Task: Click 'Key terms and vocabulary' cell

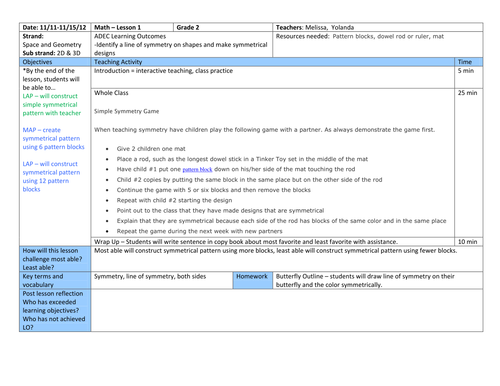Action: point(55,280)
